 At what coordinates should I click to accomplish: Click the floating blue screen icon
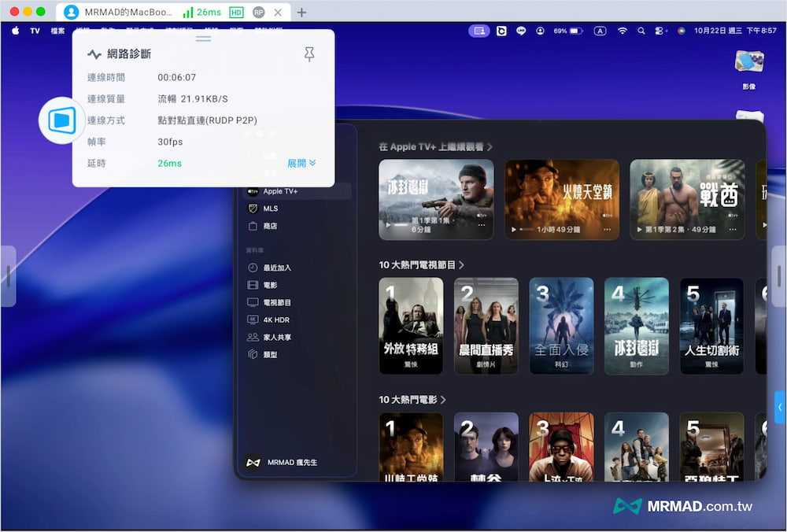(x=62, y=120)
